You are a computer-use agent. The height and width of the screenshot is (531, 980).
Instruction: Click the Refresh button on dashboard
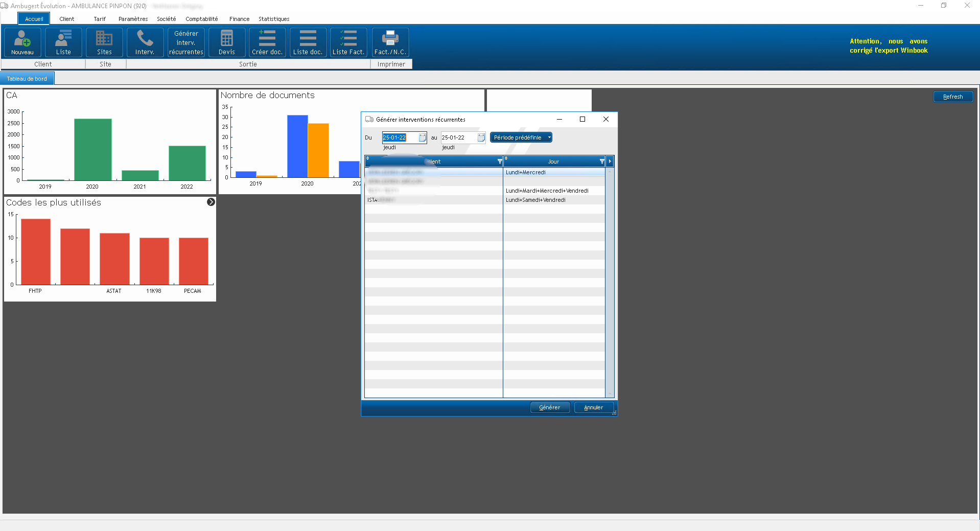tap(952, 97)
